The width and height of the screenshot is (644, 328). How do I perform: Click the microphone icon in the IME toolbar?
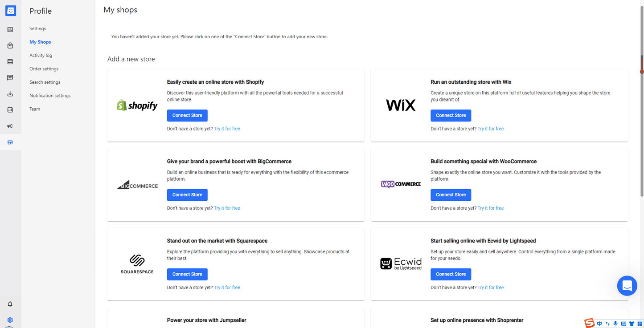click(x=615, y=324)
